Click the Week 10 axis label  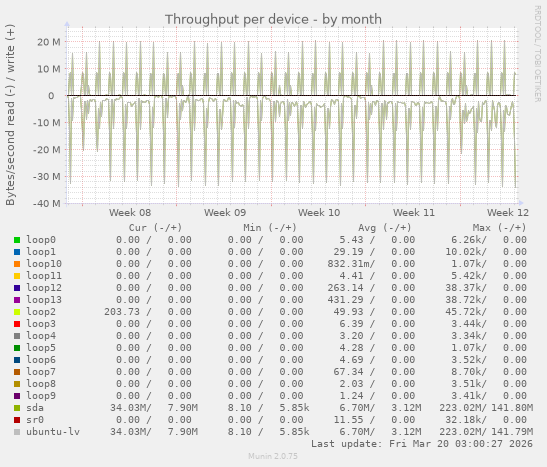pyautogui.click(x=319, y=212)
